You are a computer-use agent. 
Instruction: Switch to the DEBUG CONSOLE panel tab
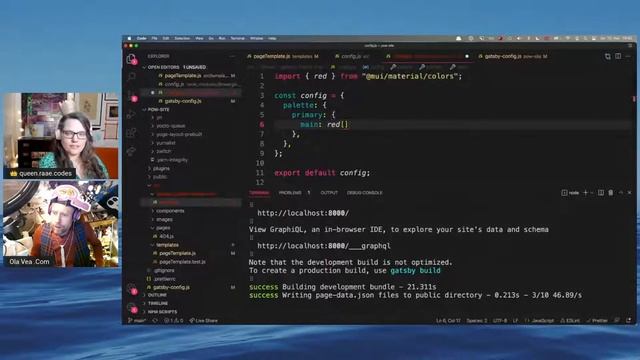[x=364, y=193]
